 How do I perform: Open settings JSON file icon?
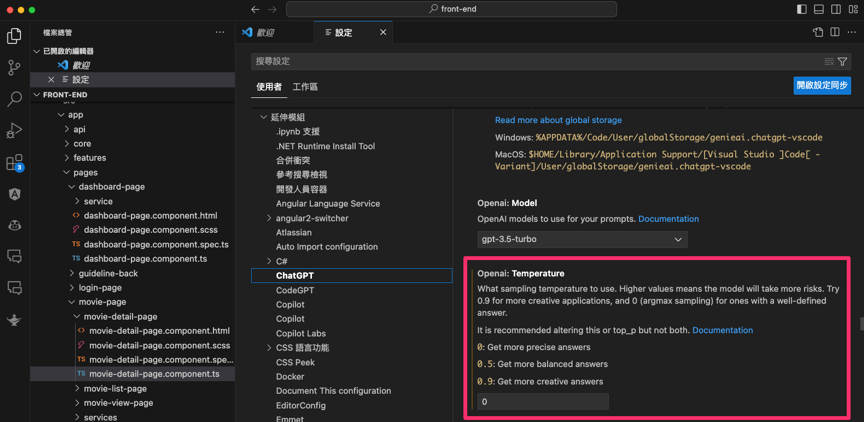[818, 33]
